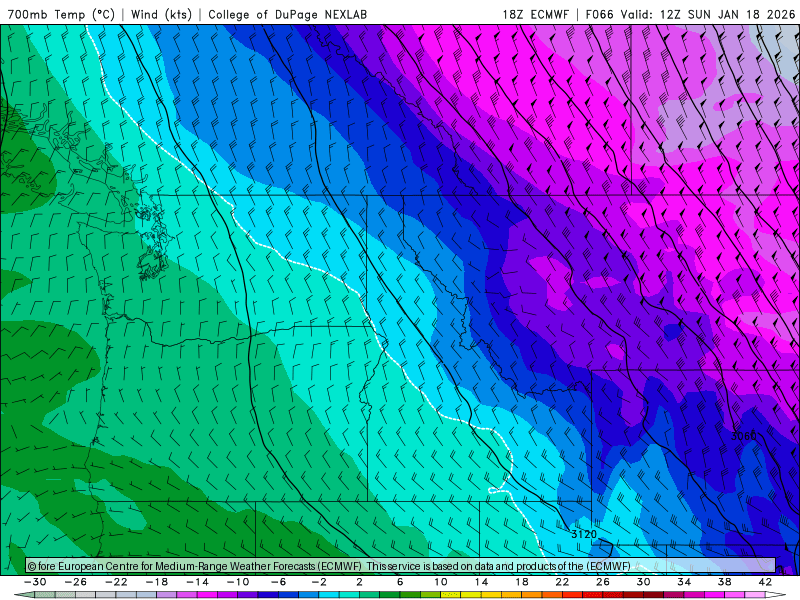The image size is (800, 600).
Task: Click the '-10' color scale value
Action: (238, 582)
